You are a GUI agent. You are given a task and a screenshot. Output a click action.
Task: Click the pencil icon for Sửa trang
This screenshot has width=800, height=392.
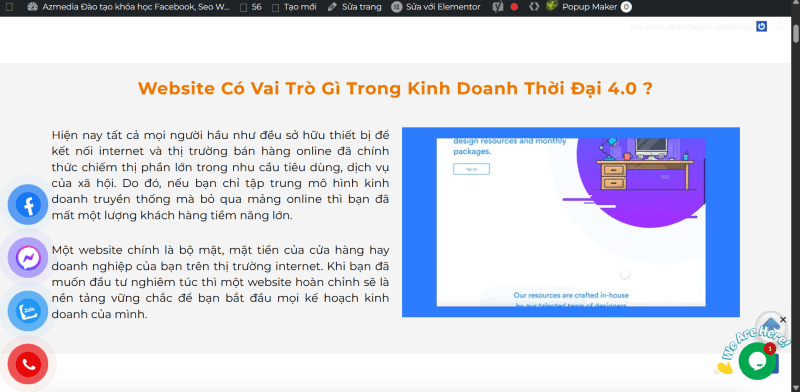(x=332, y=7)
